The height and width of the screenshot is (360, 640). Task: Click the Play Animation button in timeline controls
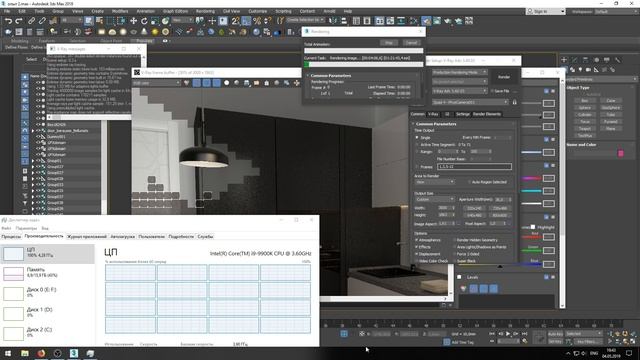click(508, 334)
